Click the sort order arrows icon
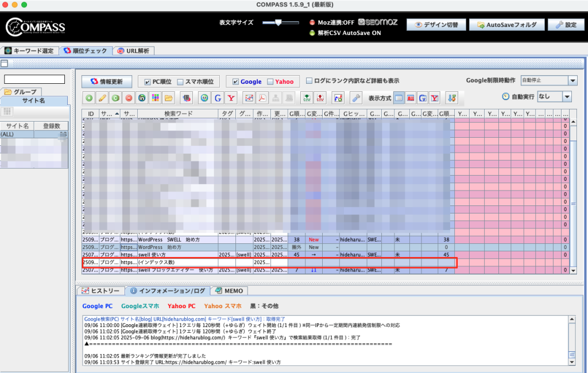Screen dimensions: 588x373 pos(451,98)
